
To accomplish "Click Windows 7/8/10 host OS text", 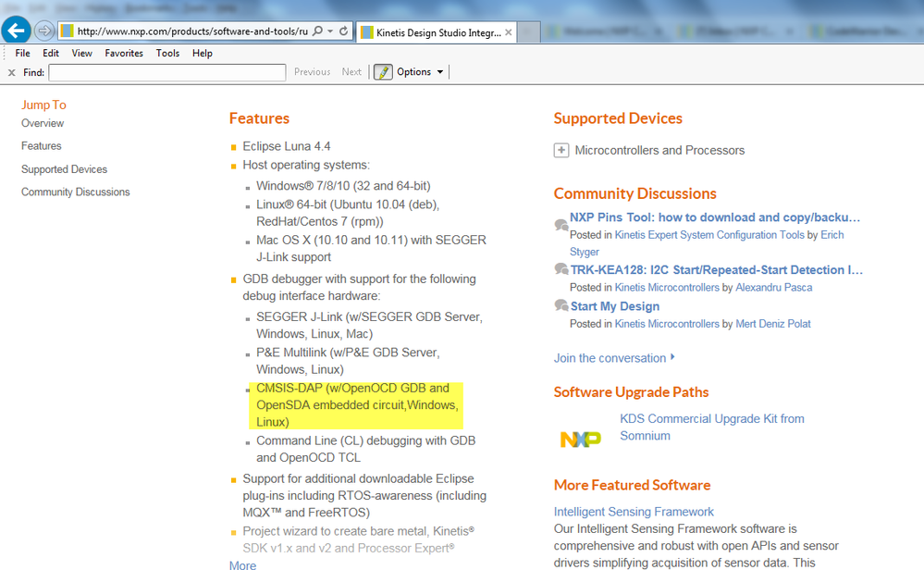I will click(343, 186).
